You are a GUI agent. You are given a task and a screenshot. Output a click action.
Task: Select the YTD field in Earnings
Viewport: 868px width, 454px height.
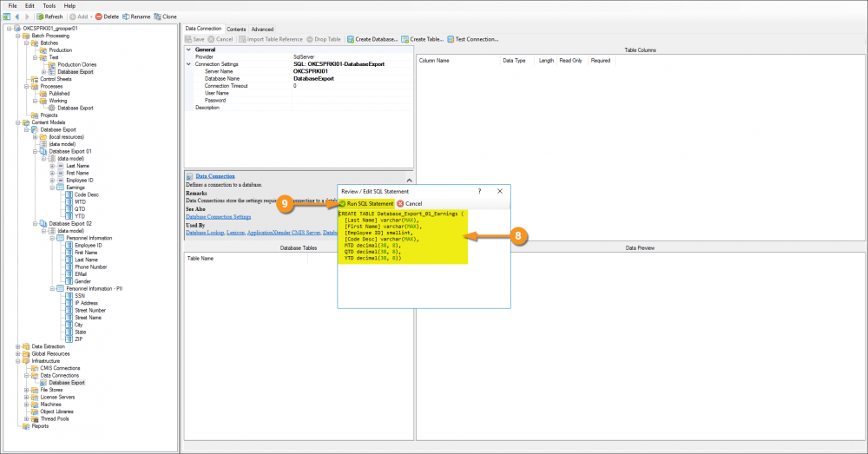80,216
